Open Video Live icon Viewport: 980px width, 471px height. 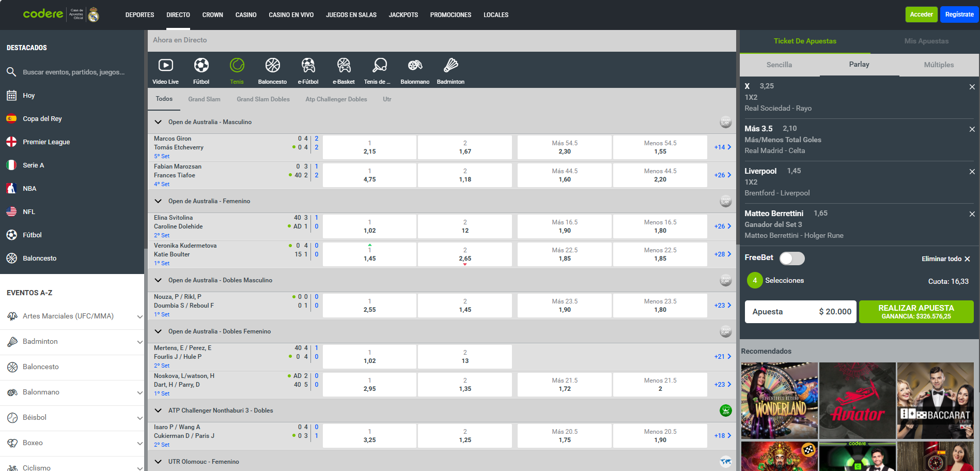click(165, 65)
